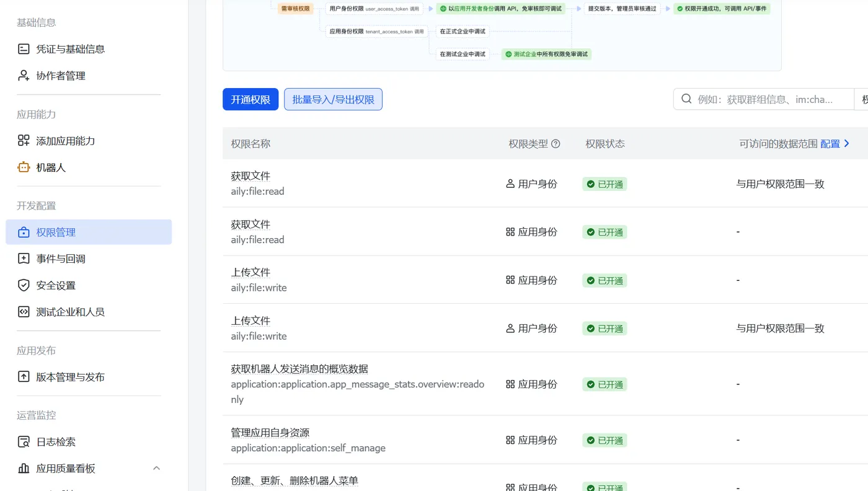This screenshot has width=868, height=491.
Task: Click the 应用发布 sidebar section heading
Action: (x=36, y=351)
